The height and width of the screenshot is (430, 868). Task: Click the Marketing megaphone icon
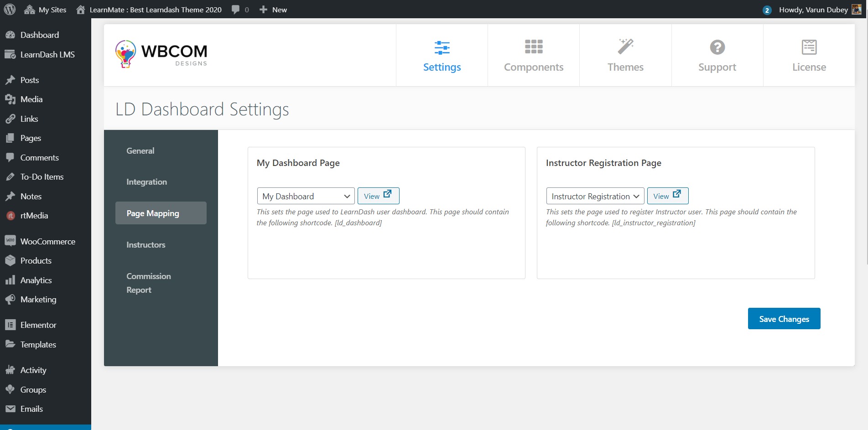point(10,300)
